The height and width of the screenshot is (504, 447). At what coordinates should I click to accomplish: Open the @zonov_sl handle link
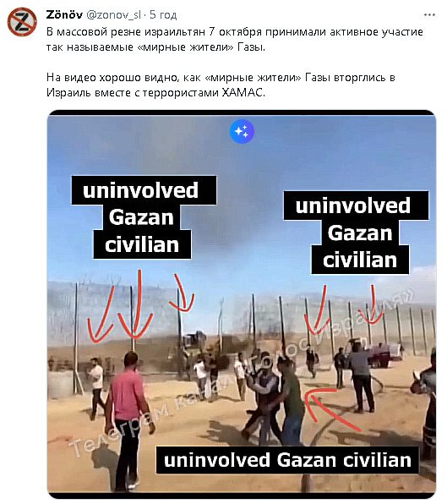point(114,14)
